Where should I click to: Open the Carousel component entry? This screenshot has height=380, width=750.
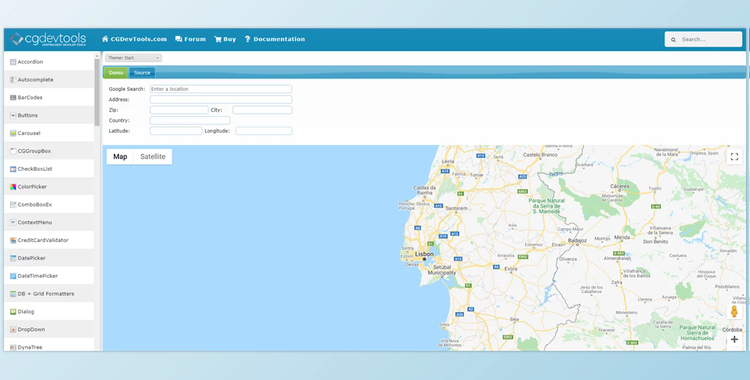click(x=49, y=134)
